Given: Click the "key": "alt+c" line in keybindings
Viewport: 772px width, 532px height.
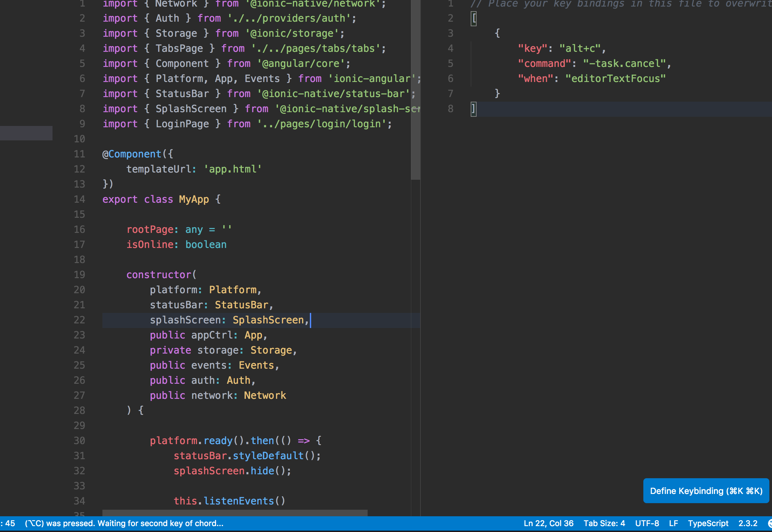Looking at the screenshot, I should coord(562,48).
